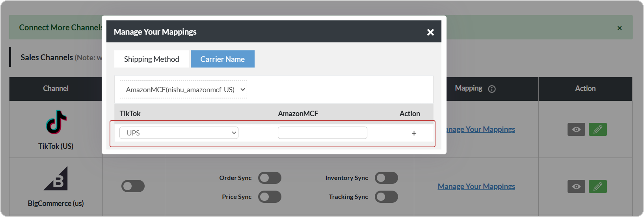Click the Mapping column info icon

point(492,89)
